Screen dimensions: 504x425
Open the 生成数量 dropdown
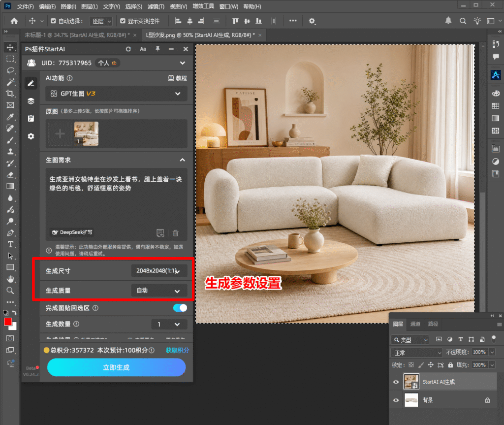click(x=169, y=325)
